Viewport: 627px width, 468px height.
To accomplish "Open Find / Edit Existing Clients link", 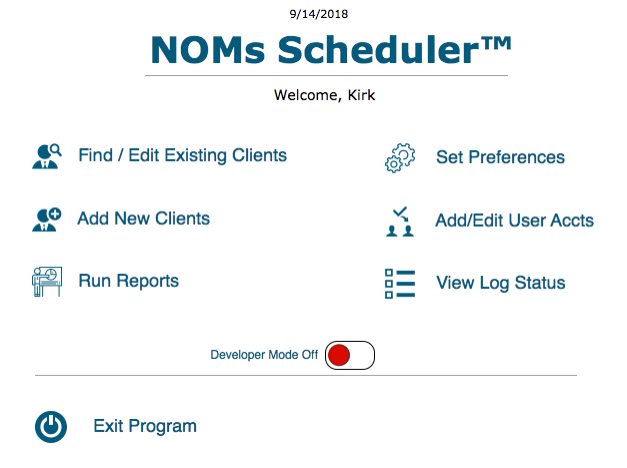I will (183, 155).
